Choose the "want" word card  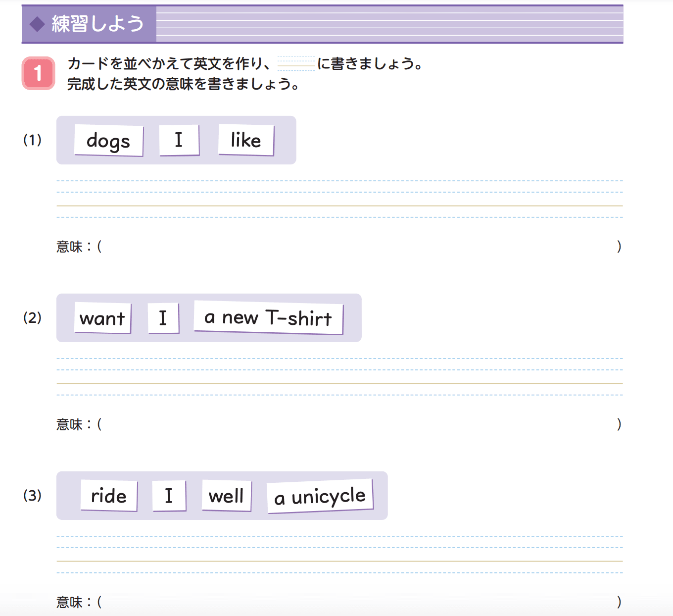tap(102, 318)
